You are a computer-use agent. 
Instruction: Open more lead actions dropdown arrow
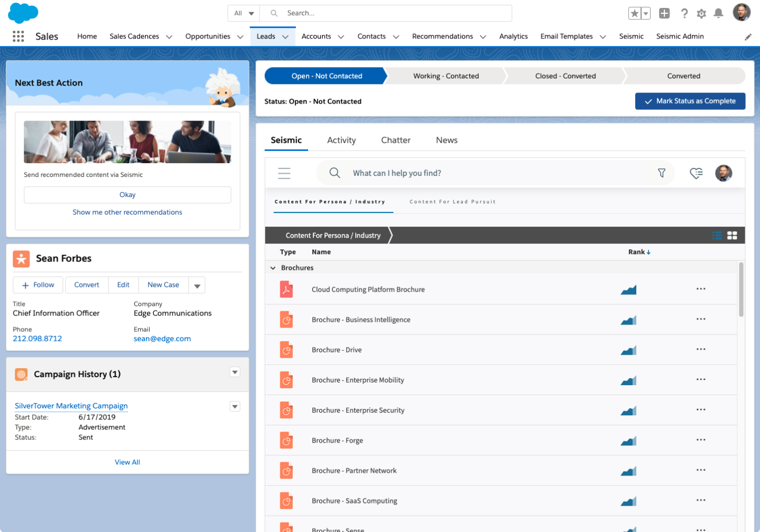[197, 285]
